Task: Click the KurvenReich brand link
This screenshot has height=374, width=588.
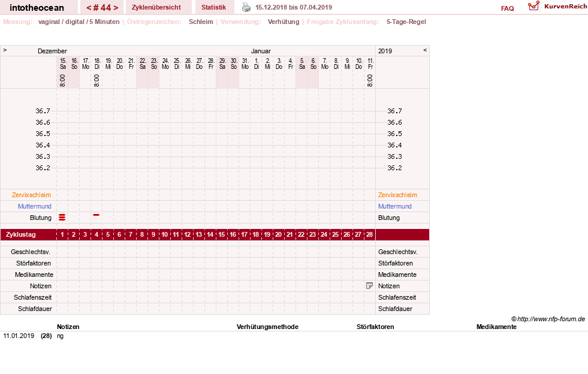Action: coord(565,7)
